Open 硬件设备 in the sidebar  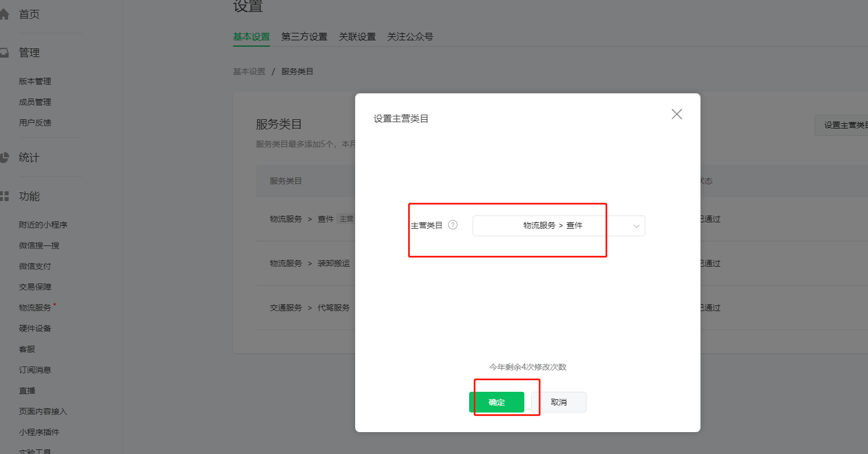coord(35,328)
